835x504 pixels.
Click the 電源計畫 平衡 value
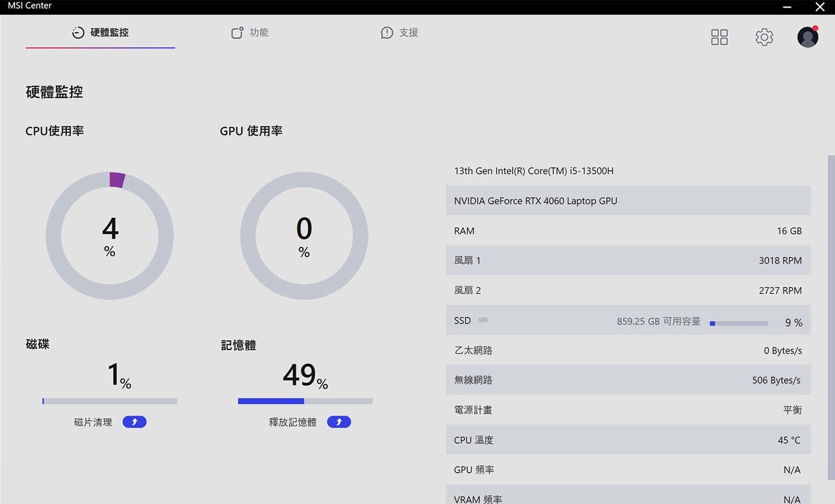[793, 410]
